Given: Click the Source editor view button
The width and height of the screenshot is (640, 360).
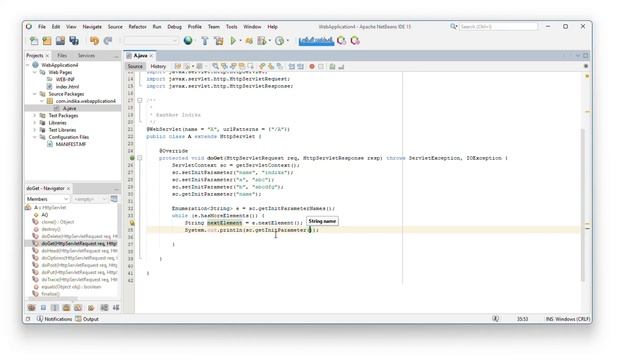Looking at the screenshot, I should pyautogui.click(x=135, y=66).
